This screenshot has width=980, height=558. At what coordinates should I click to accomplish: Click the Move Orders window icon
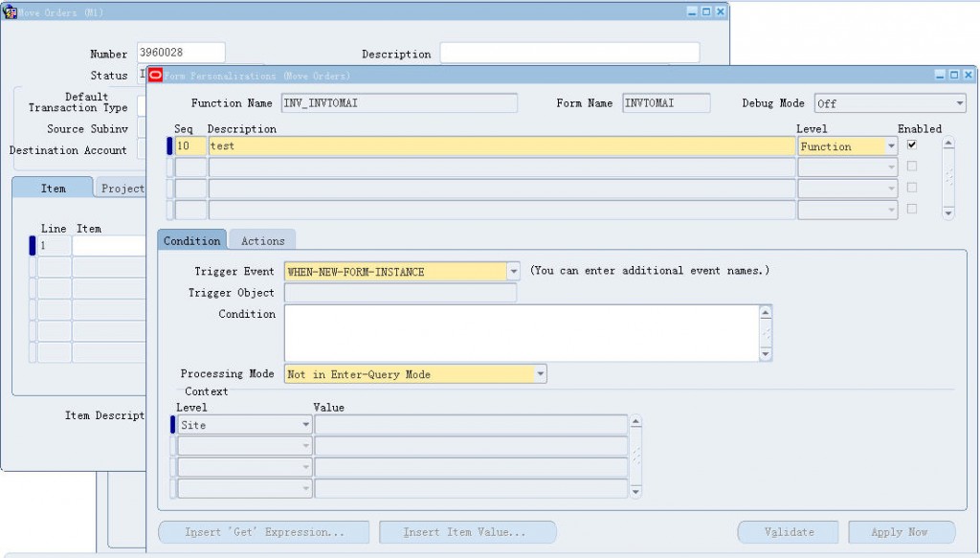click(10, 12)
